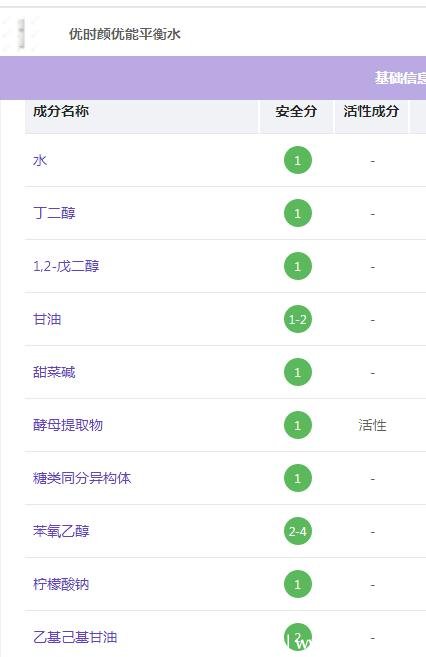Click the green score badge for 丁二醇

[297, 213]
